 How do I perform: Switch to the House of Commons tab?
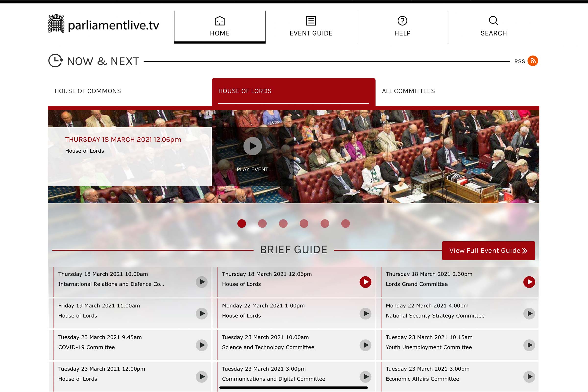click(87, 91)
